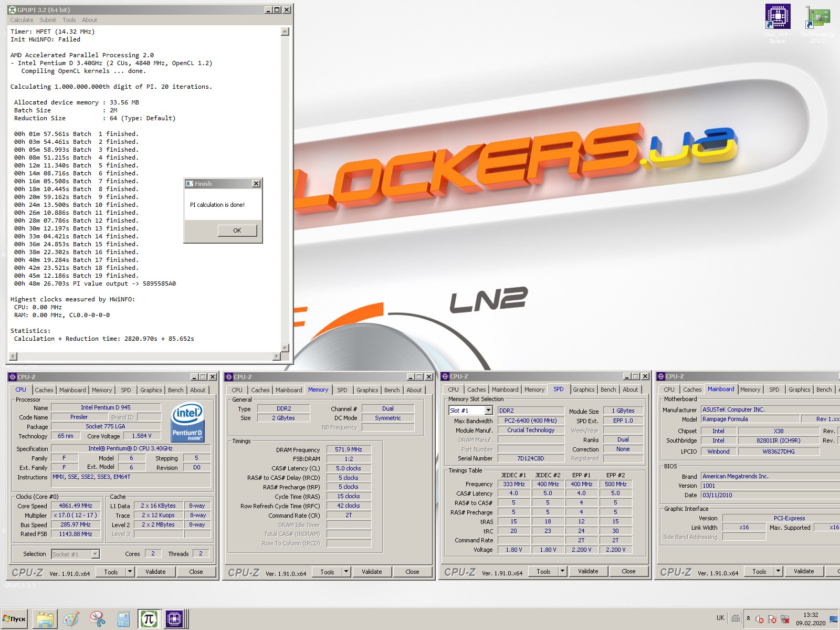The width and height of the screenshot is (840, 630).
Task: Open the Submit menu in GPUPI
Action: pyautogui.click(x=48, y=20)
